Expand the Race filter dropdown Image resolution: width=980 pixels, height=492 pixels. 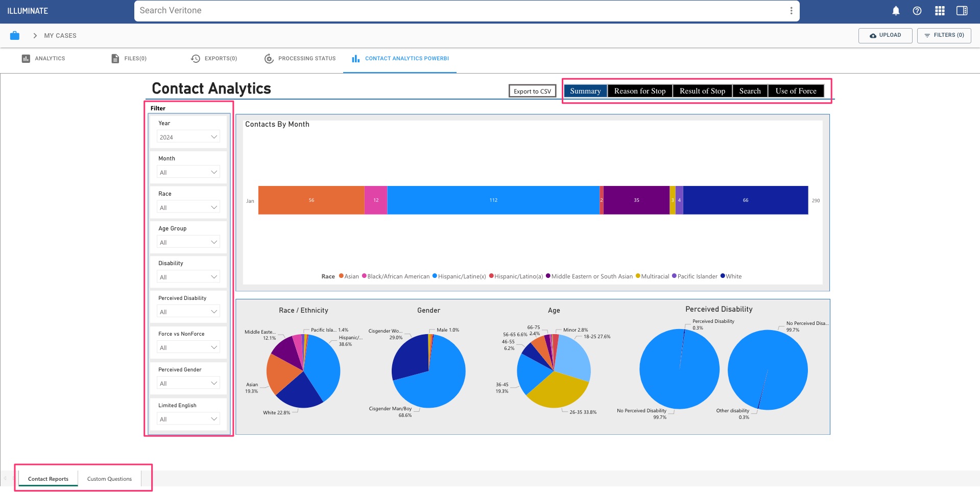click(188, 207)
